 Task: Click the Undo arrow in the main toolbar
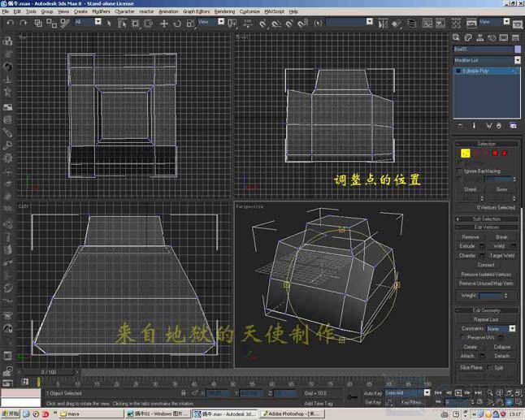point(11,23)
